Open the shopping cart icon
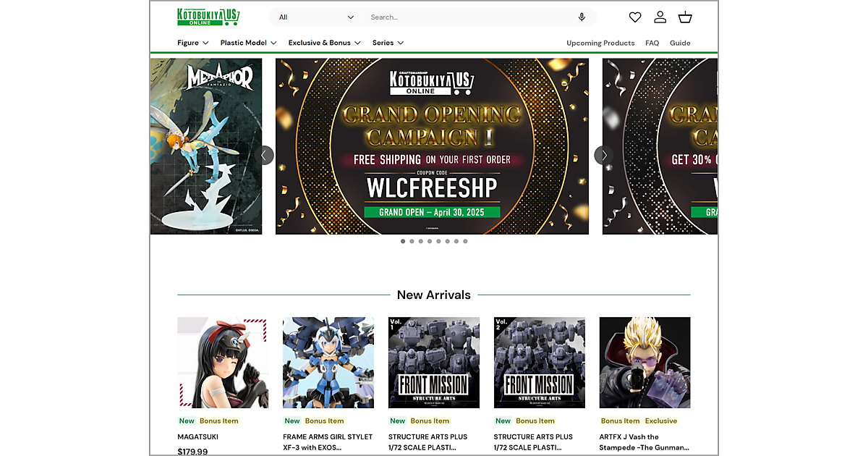This screenshot has height=456, width=868. point(685,17)
